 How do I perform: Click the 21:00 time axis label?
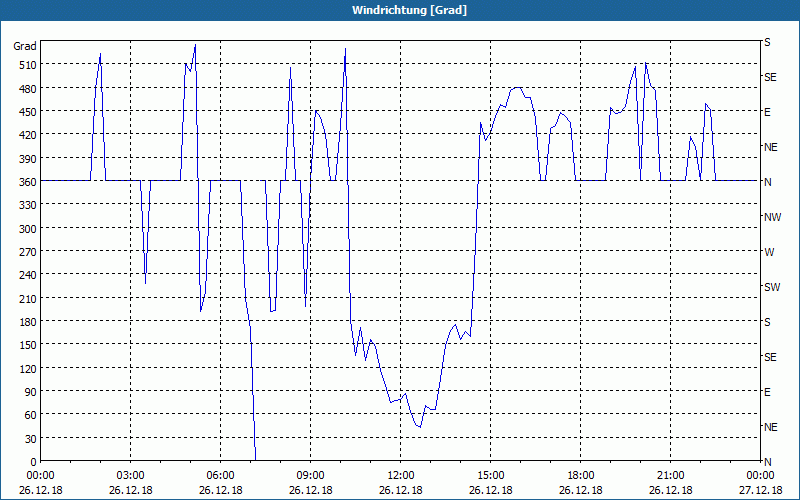670,476
